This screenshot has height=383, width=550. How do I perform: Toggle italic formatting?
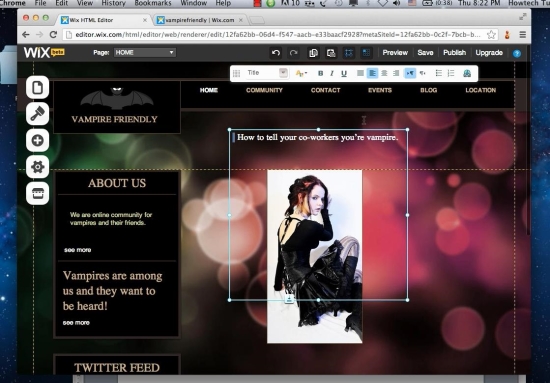pyautogui.click(x=332, y=73)
